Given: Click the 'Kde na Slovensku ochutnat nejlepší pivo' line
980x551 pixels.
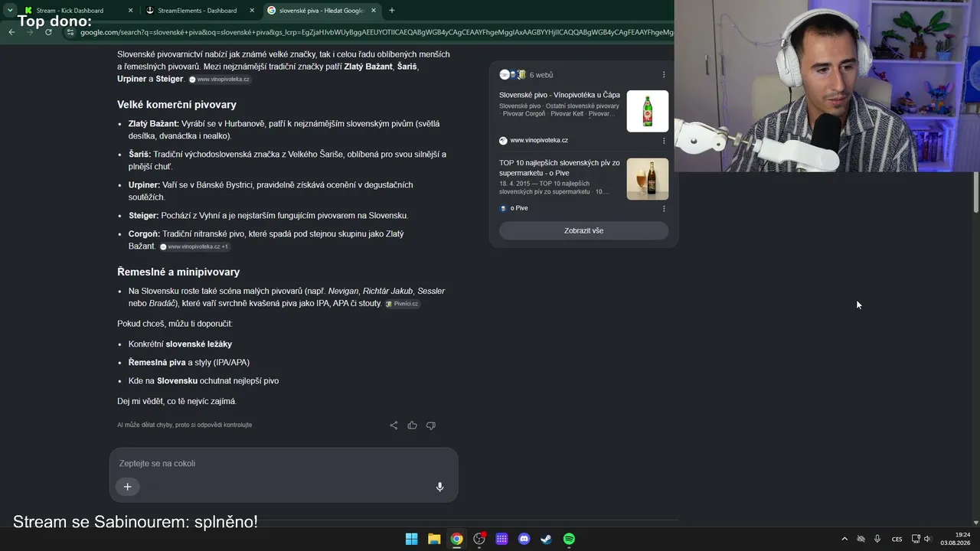Looking at the screenshot, I should (x=204, y=381).
